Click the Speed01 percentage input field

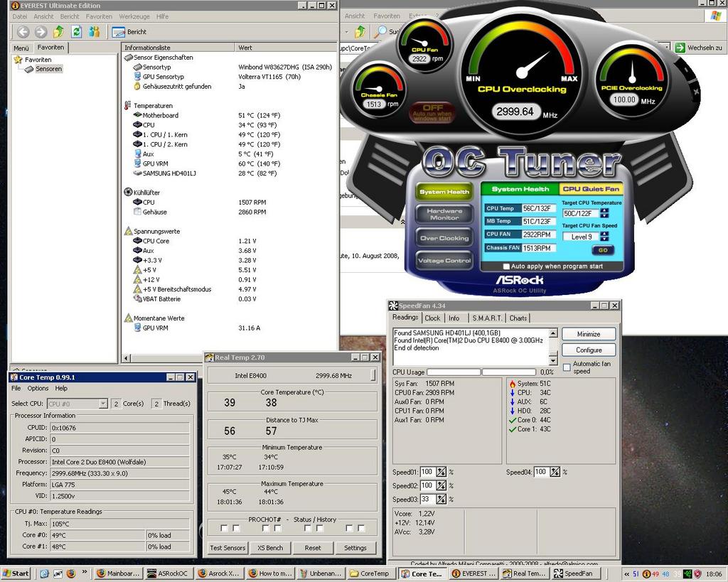click(x=427, y=472)
